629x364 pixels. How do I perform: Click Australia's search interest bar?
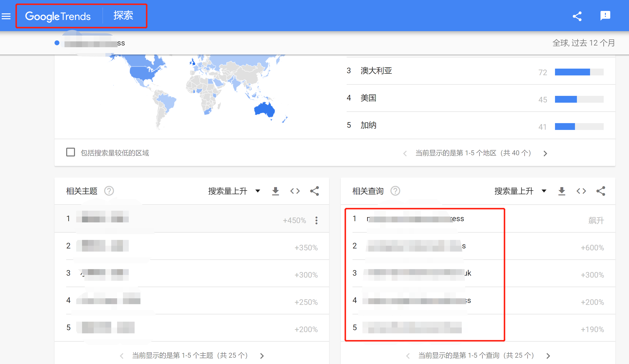[572, 72]
